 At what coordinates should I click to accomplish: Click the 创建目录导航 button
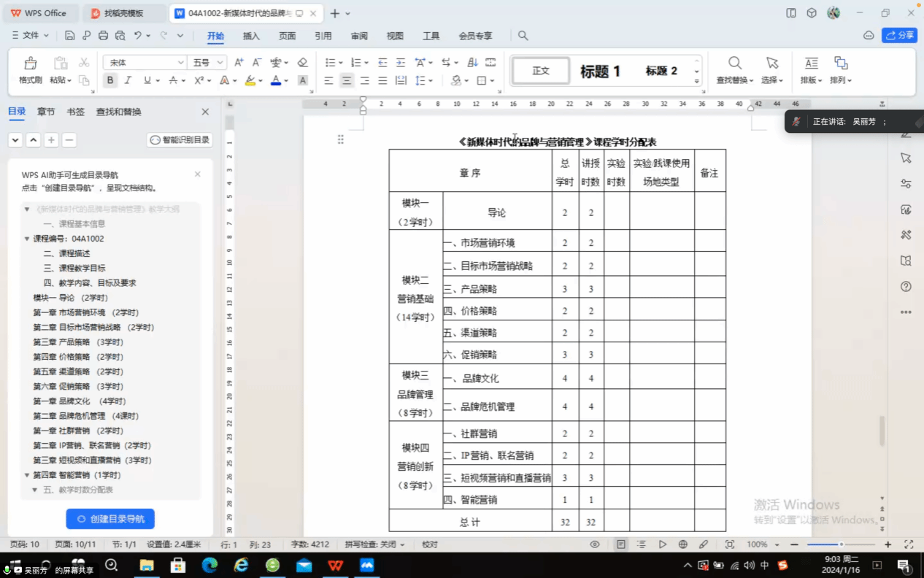pyautogui.click(x=110, y=519)
